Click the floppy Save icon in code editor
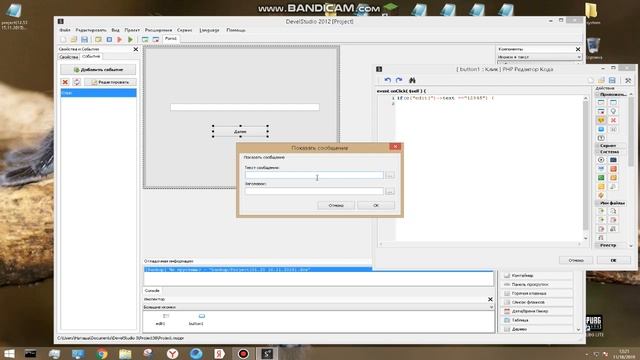Screen dimensions: 640x360 point(612,80)
